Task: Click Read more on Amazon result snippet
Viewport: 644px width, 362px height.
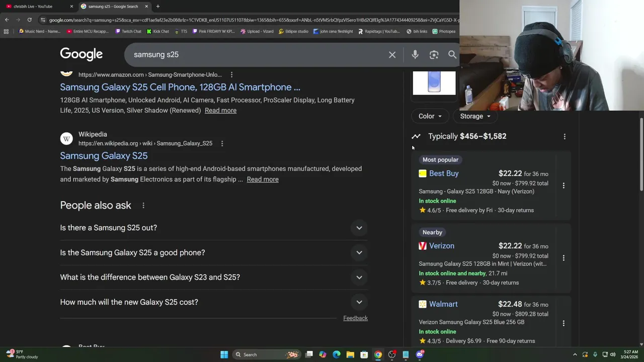Action: click(x=220, y=111)
